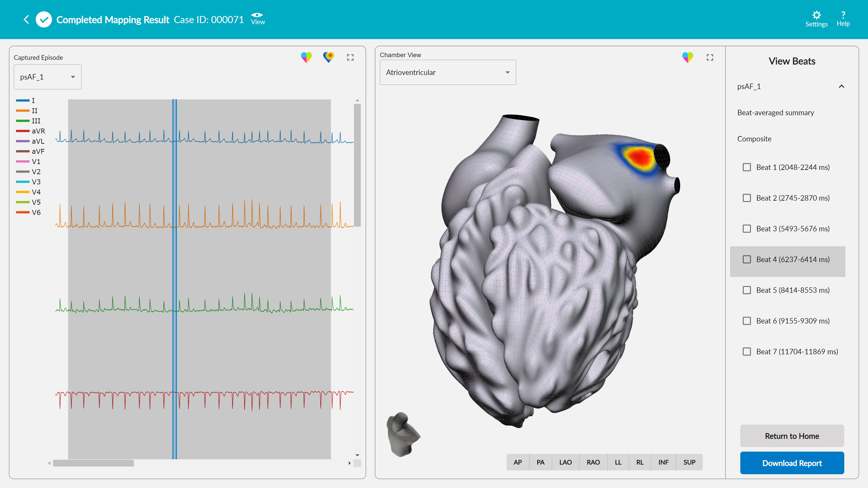Screen dimensions: 868x488
Task: Expand the Captured Episode panel to fullscreen
Action: (x=350, y=57)
